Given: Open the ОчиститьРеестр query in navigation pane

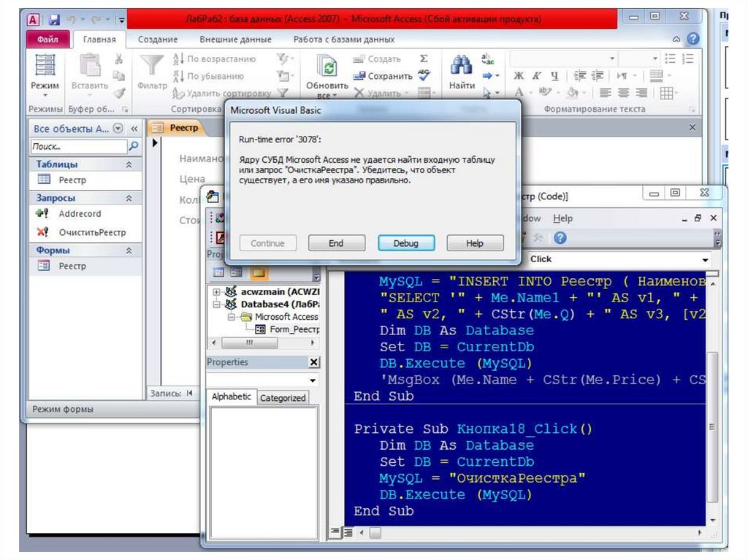Looking at the screenshot, I should click(x=92, y=232).
